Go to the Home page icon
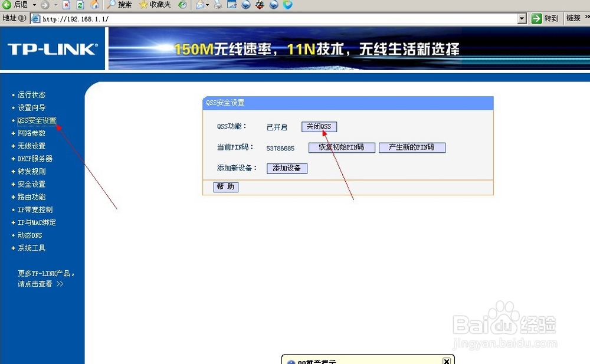Image resolution: width=590 pixels, height=364 pixels. pyautogui.click(x=95, y=5)
